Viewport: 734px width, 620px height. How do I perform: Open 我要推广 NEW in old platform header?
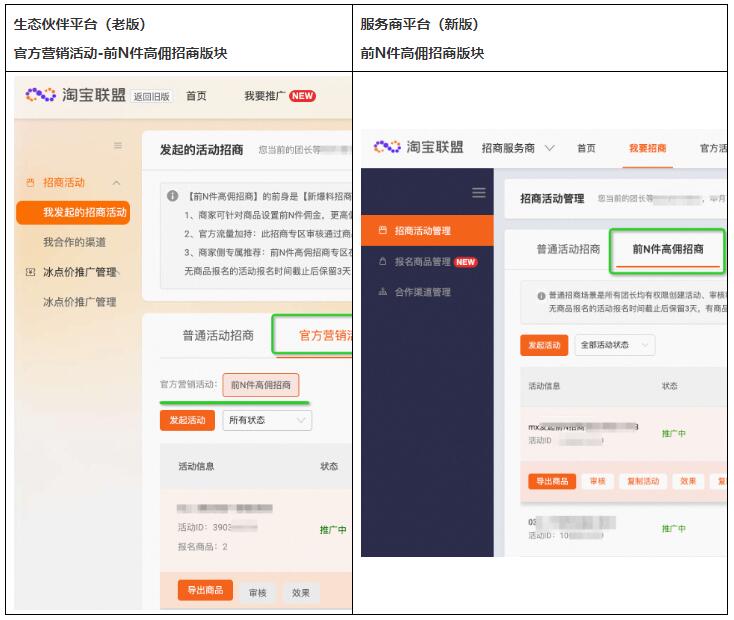click(x=280, y=96)
